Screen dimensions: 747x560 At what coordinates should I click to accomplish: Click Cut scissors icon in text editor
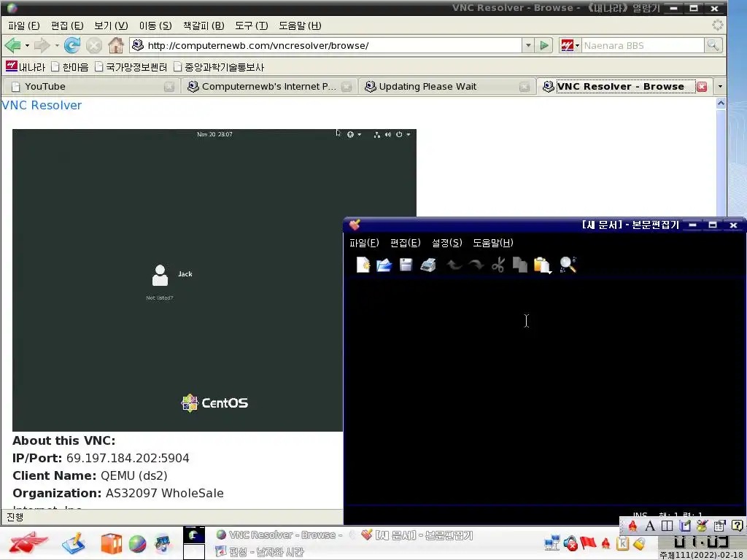[498, 265]
